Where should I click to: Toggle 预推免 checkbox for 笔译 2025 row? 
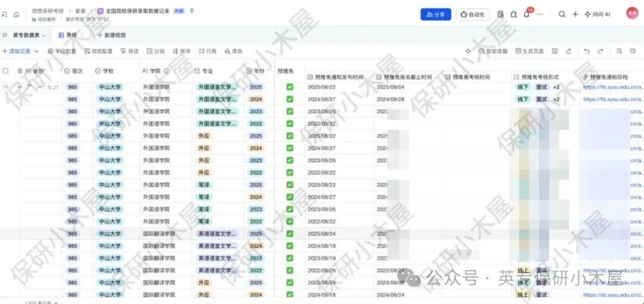pos(290,185)
